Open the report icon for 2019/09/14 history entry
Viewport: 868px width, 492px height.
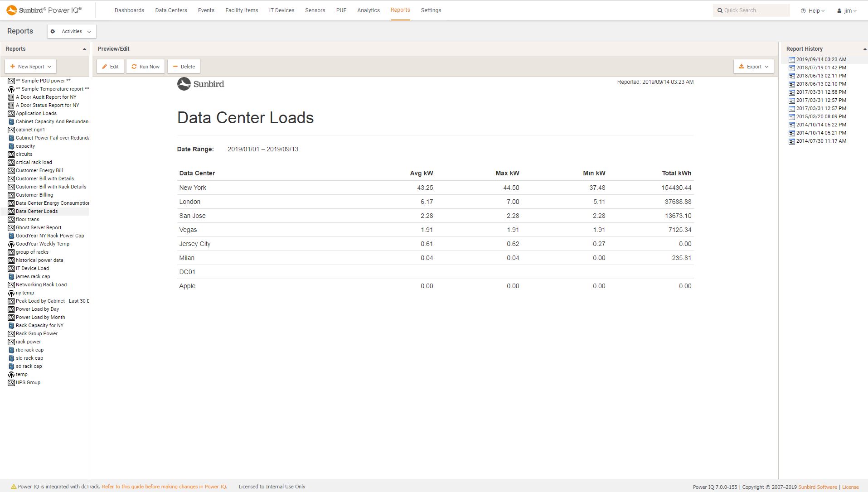tap(792, 59)
